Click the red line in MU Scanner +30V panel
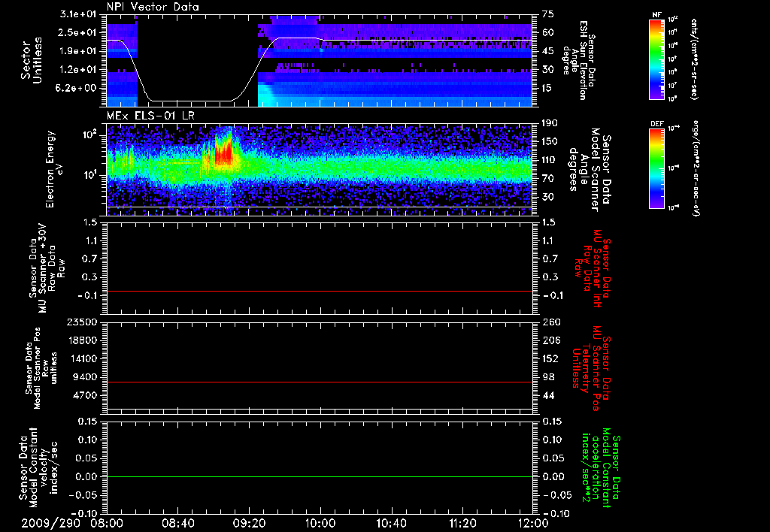The image size is (770, 532). point(320,291)
